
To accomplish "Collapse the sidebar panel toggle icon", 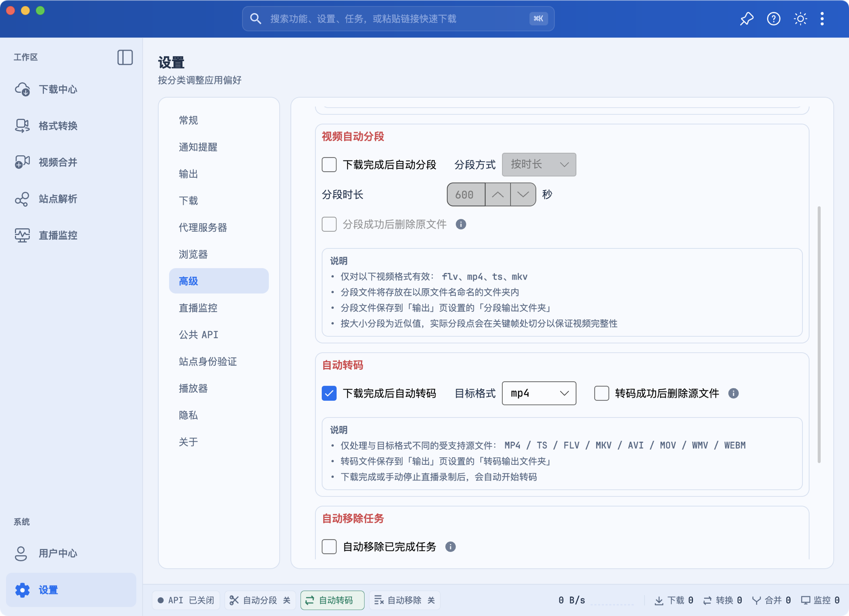I will (x=125, y=57).
